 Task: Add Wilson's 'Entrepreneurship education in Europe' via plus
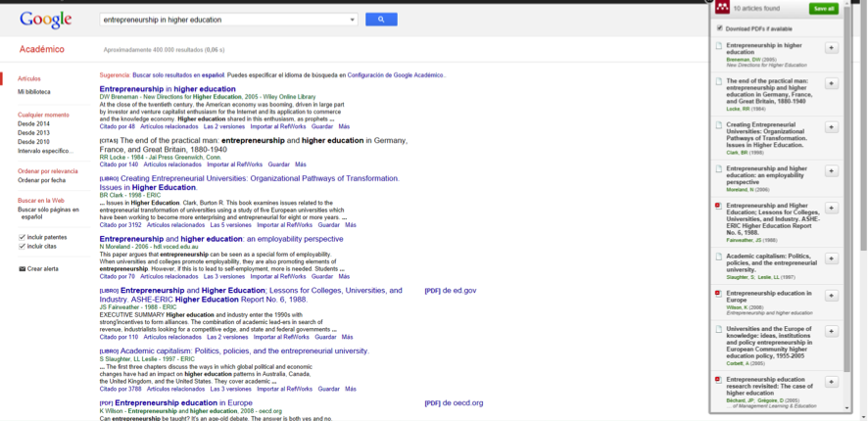pyautogui.click(x=831, y=296)
